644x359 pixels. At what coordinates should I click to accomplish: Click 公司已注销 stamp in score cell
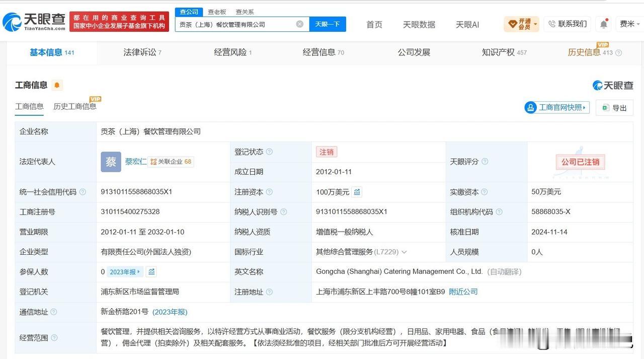point(580,162)
